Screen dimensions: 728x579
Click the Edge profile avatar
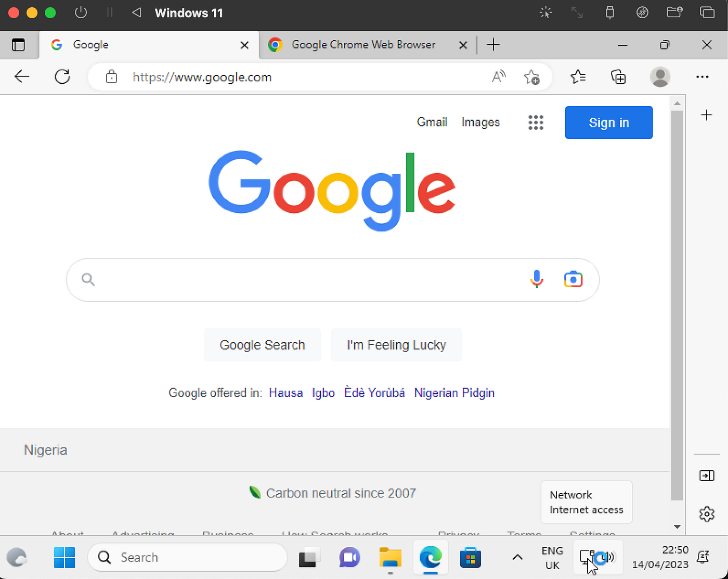pyautogui.click(x=660, y=77)
